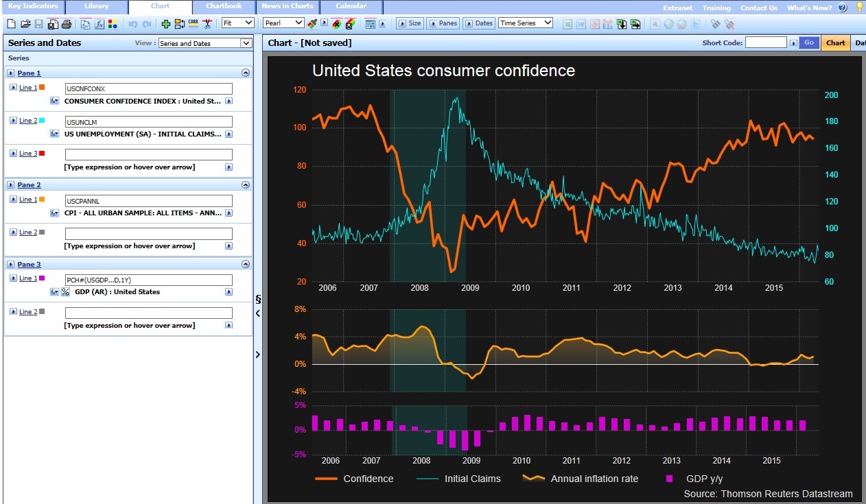The width and height of the screenshot is (866, 504).
Task: Click the new blank chart icon
Action: coord(10,24)
